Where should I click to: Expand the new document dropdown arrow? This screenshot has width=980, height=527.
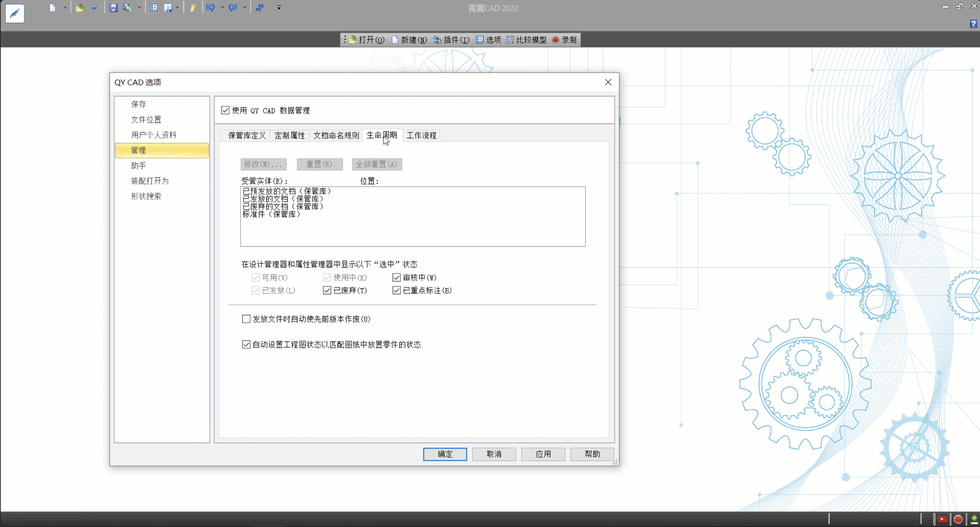point(64,7)
